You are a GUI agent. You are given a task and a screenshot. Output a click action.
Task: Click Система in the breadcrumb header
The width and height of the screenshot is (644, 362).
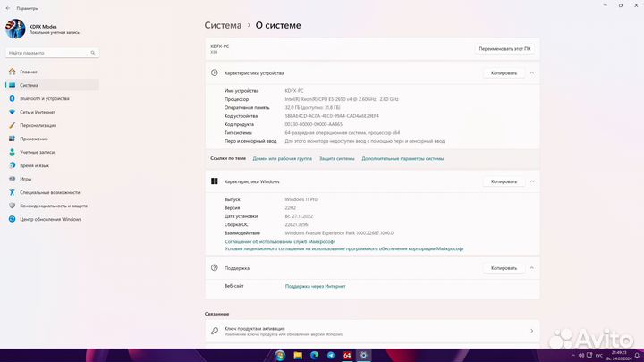[223, 25]
